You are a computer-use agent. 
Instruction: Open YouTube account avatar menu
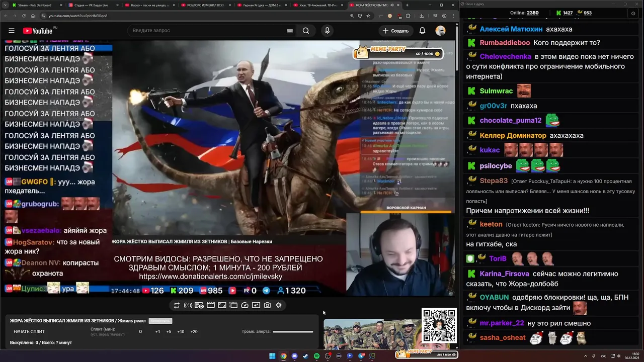(440, 31)
